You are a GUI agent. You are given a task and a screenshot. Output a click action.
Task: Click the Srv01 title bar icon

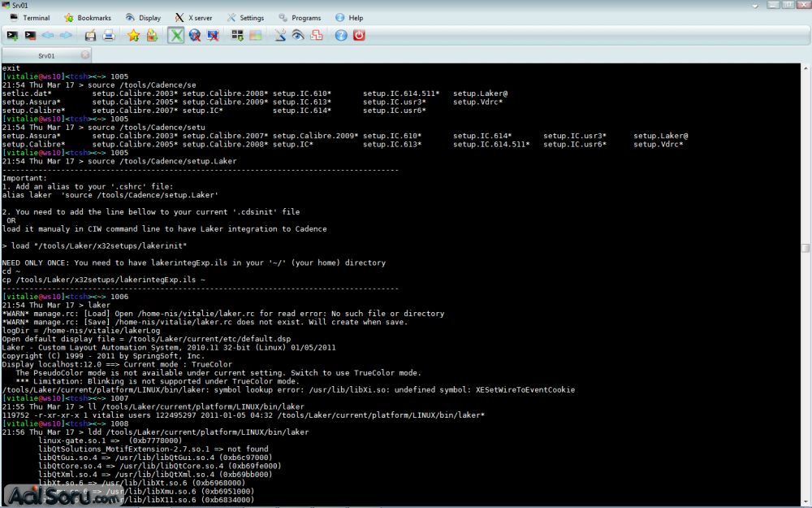click(x=6, y=5)
